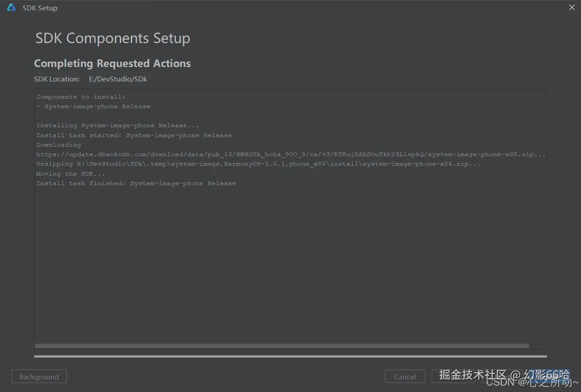Click the installation progress bar

(x=290, y=357)
